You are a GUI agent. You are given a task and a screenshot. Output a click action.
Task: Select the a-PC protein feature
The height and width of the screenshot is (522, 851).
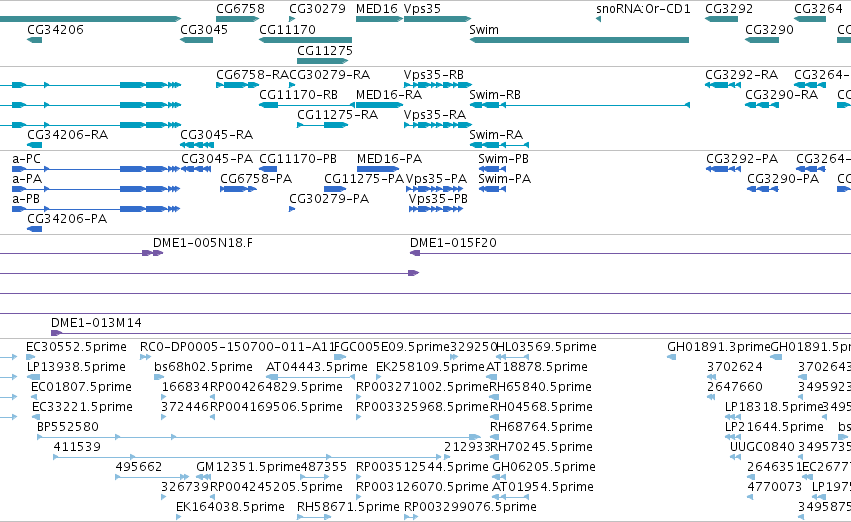(96, 169)
